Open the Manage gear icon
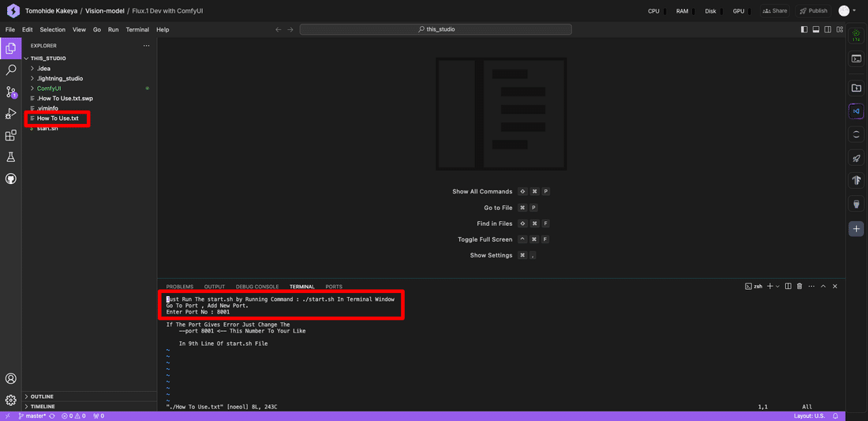 click(10, 400)
